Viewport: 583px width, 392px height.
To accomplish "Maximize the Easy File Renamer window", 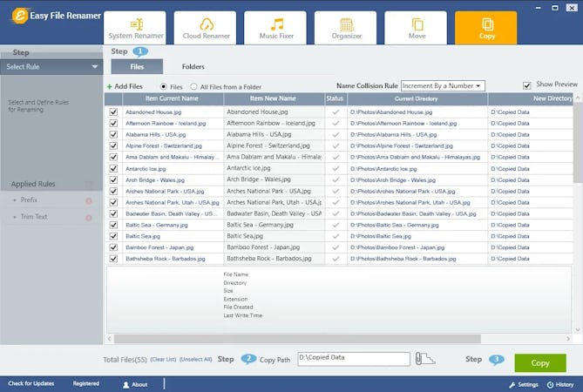I will [555, 8].
